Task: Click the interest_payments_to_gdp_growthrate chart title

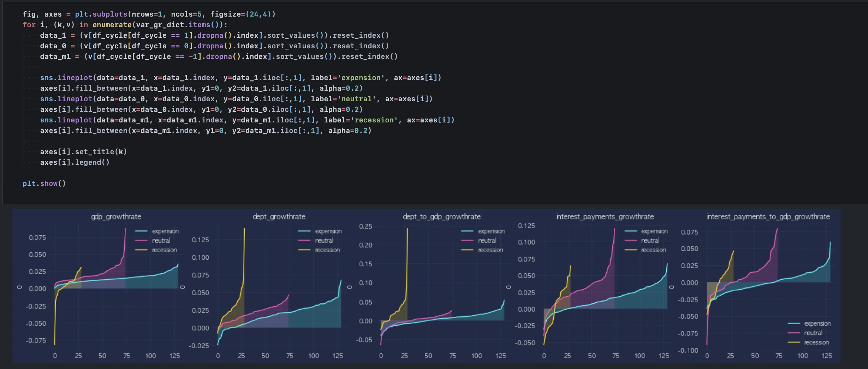Action: tap(768, 217)
